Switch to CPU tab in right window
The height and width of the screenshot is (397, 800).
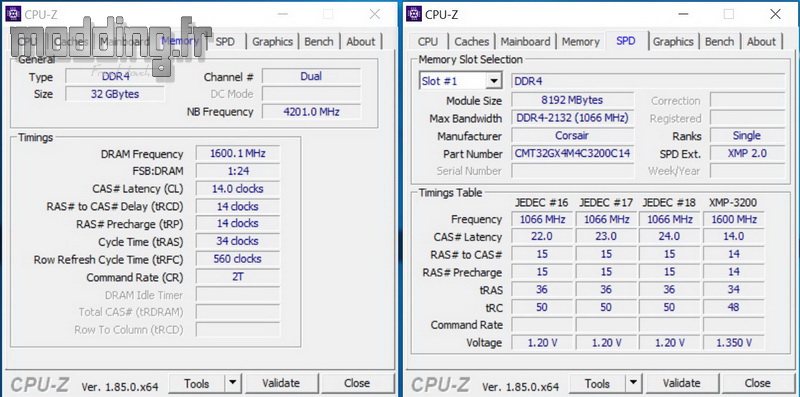428,41
